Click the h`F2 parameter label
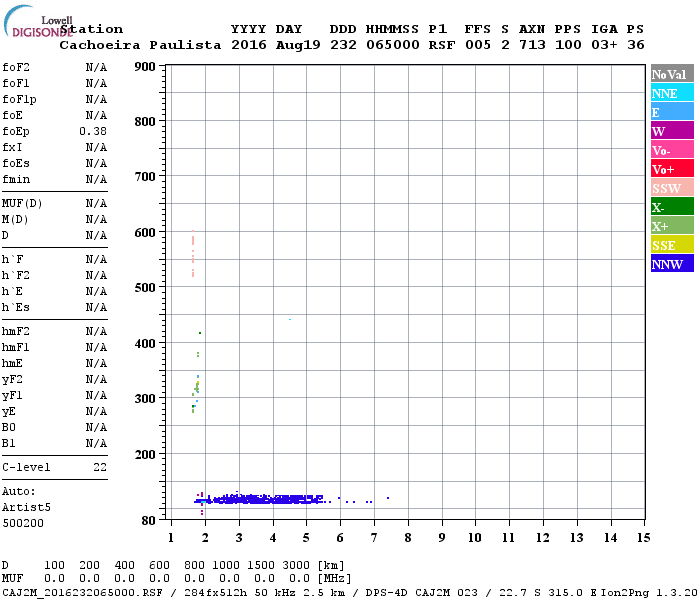 (16, 275)
